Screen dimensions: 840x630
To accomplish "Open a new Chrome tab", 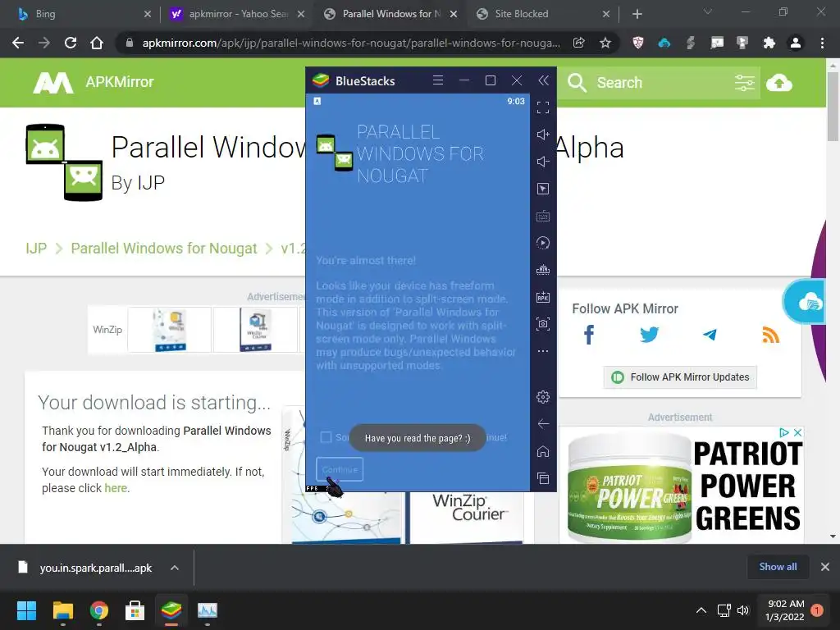I will [637, 14].
